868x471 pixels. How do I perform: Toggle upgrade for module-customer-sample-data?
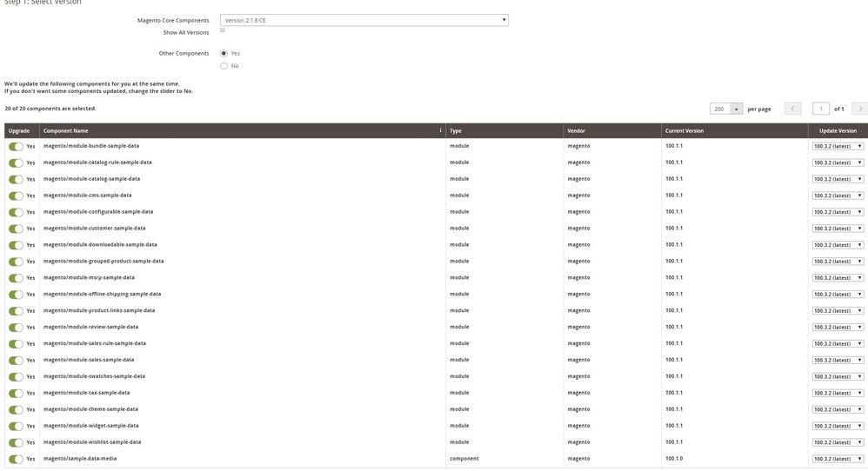pyautogui.click(x=16, y=229)
